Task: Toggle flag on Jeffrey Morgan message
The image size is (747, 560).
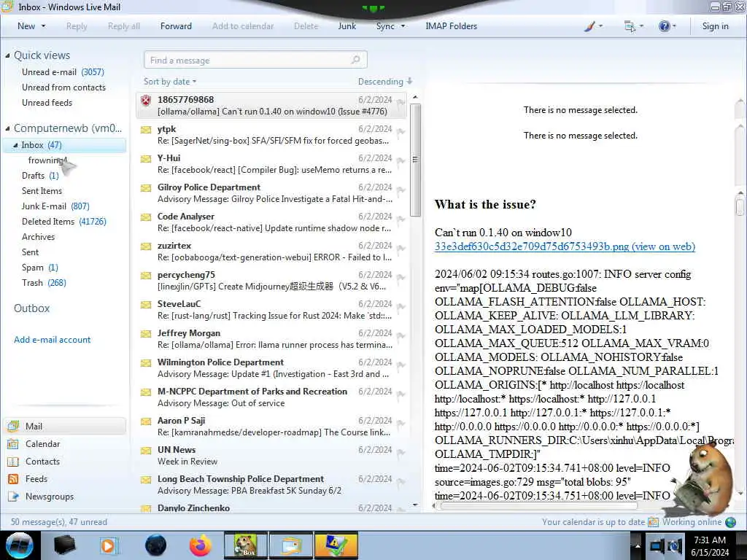Action: coord(400,336)
